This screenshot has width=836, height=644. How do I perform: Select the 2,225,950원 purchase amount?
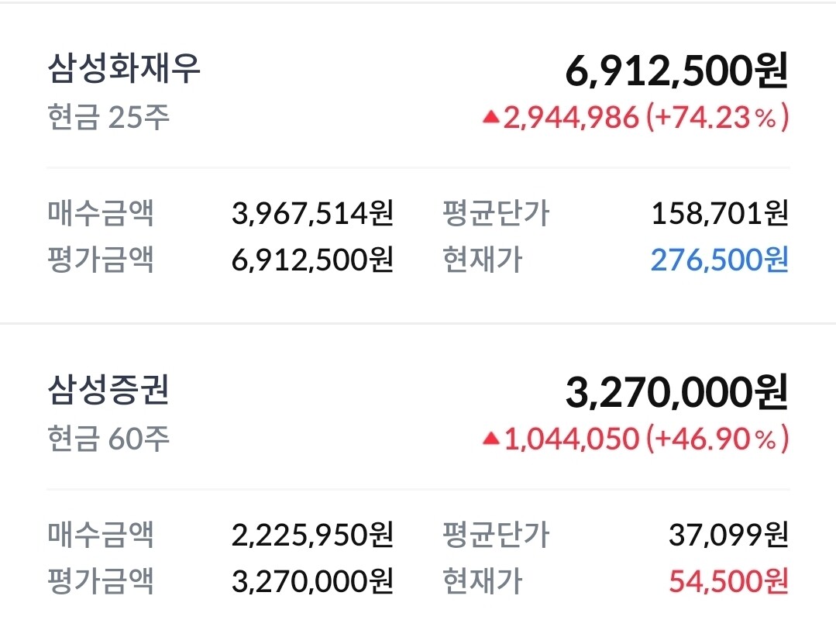coord(312,533)
